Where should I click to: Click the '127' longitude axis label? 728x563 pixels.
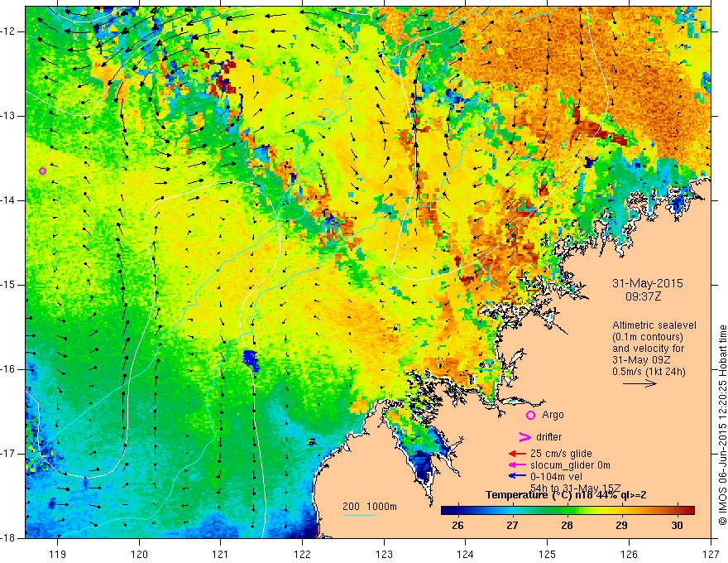[711, 554]
